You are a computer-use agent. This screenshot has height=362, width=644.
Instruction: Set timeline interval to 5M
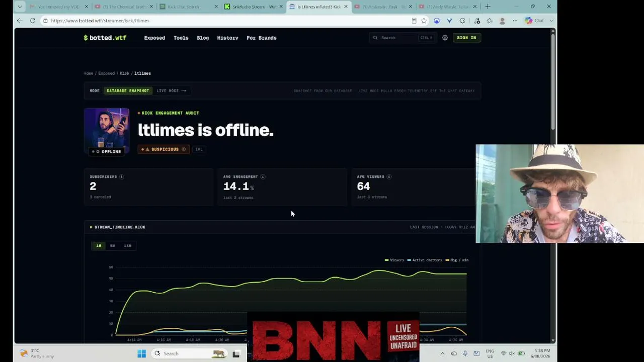coord(112,246)
